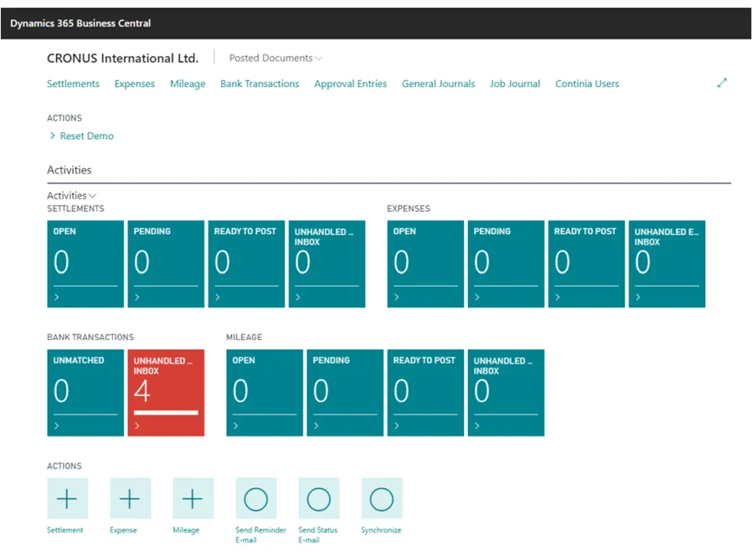Expand the Reset Demo action chevron
Image resolution: width=756 pixels, height=551 pixels.
click(x=53, y=136)
